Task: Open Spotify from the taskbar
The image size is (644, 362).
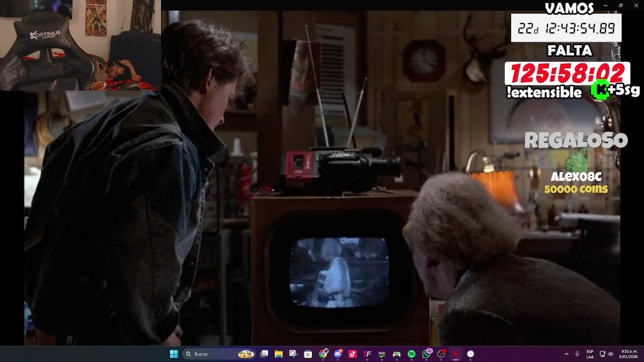Action: pyautogui.click(x=412, y=354)
